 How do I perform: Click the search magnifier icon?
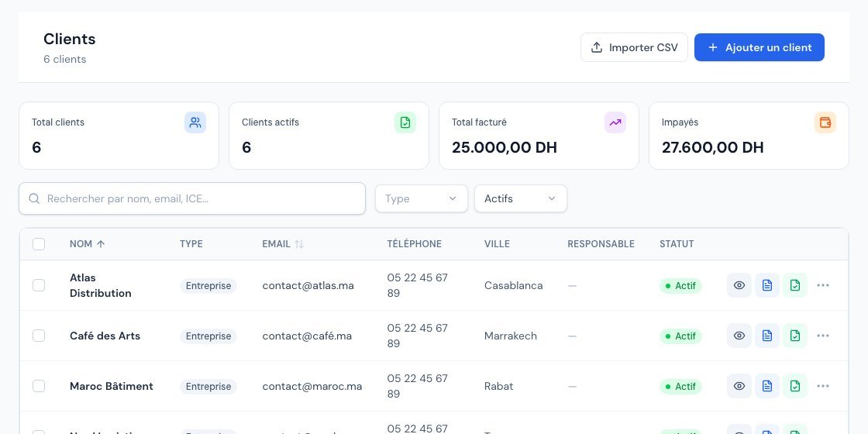pos(34,198)
